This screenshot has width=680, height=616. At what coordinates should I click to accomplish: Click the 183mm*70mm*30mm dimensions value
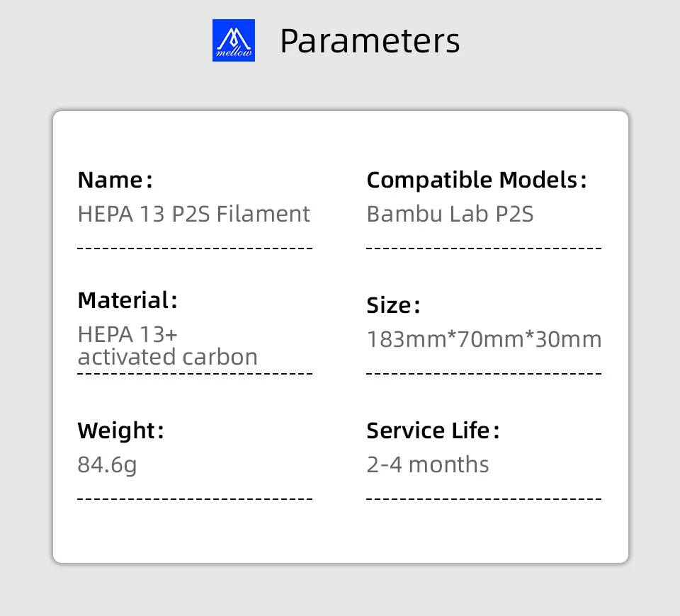point(484,340)
